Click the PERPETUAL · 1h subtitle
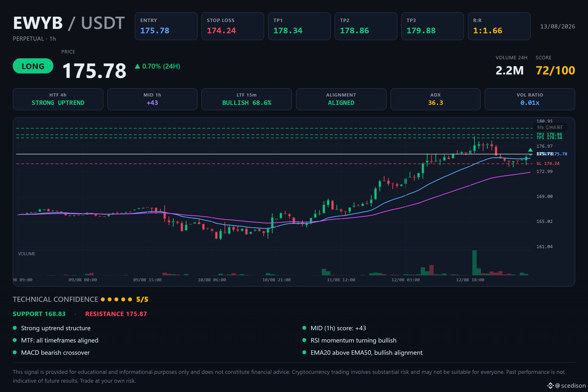 tap(34, 39)
